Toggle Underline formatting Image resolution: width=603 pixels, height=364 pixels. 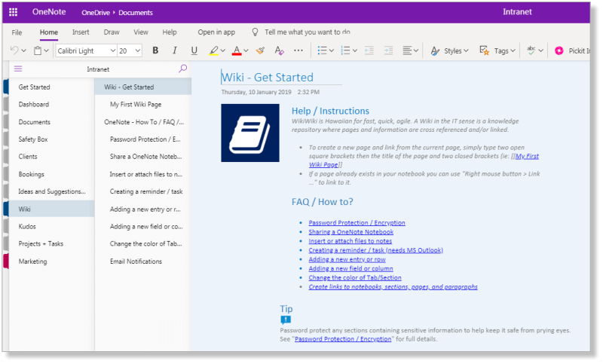[x=194, y=50]
